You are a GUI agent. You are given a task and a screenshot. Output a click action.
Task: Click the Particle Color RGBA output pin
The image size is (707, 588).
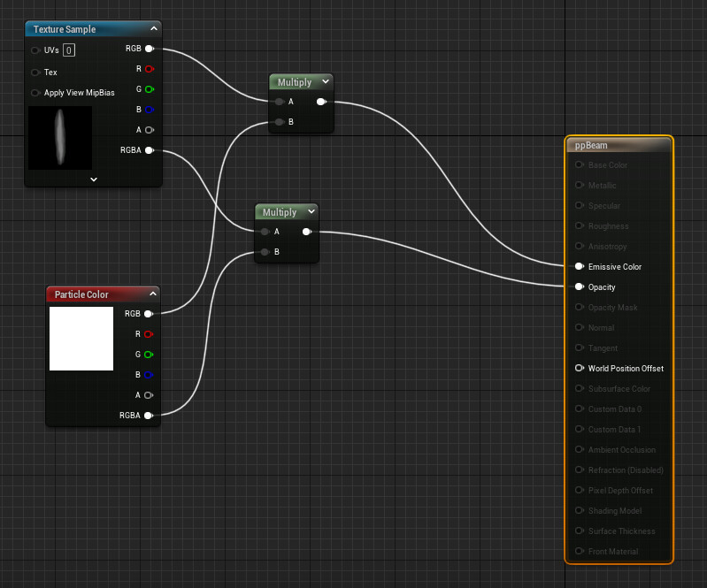click(x=149, y=415)
